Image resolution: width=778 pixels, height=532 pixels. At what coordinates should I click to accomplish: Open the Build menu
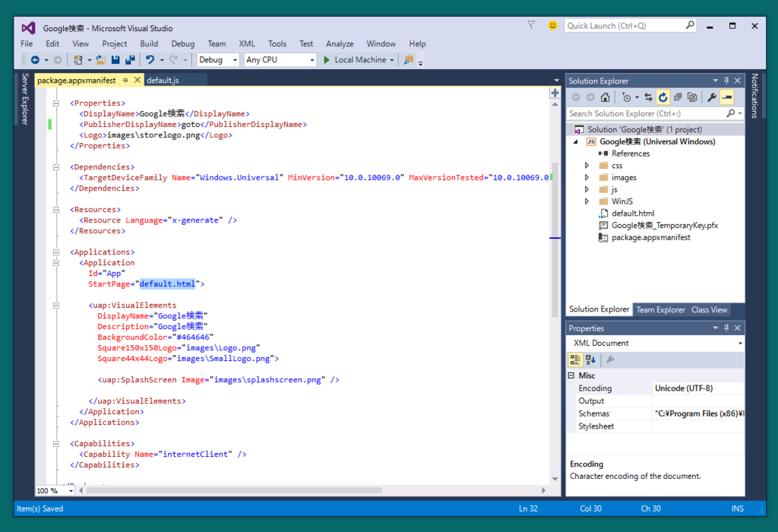click(x=149, y=43)
